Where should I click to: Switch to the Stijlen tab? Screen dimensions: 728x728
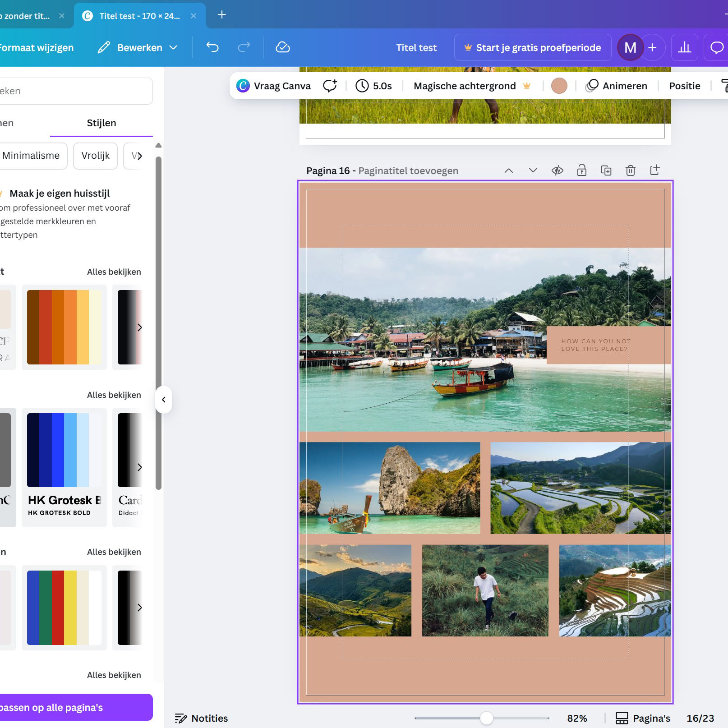coord(101,123)
